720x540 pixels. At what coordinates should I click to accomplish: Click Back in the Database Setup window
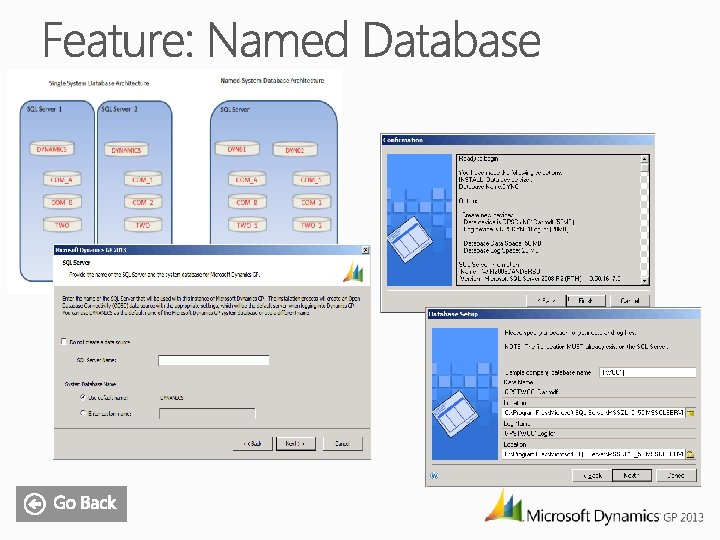592,475
